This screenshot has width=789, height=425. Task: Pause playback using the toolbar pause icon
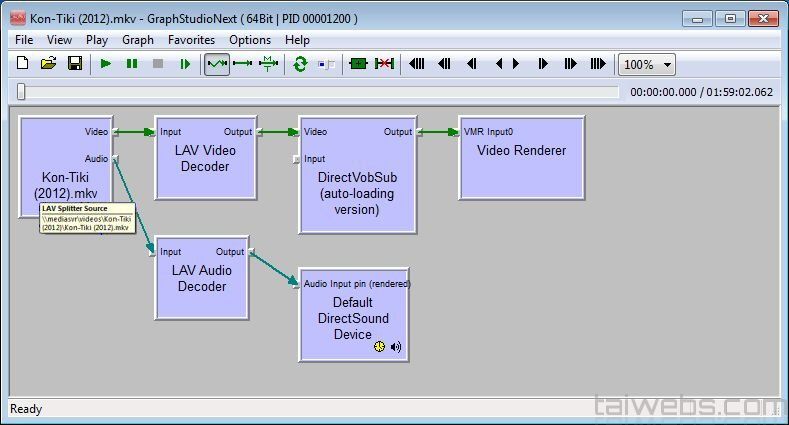[132, 64]
